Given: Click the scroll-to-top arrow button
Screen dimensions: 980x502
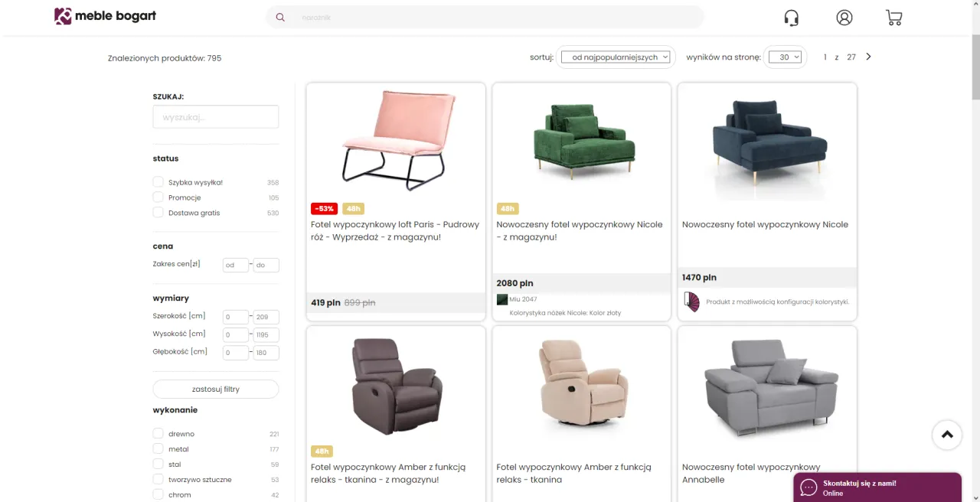Looking at the screenshot, I should pyautogui.click(x=947, y=435).
